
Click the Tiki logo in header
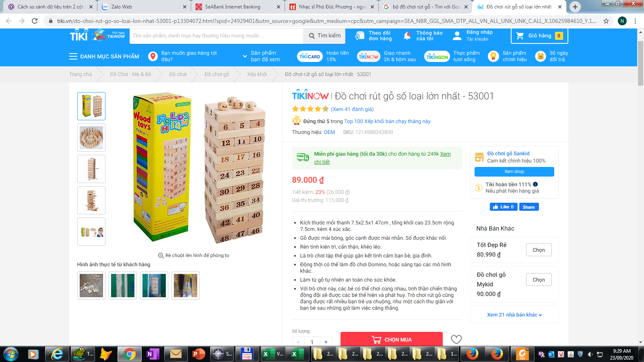(78, 36)
